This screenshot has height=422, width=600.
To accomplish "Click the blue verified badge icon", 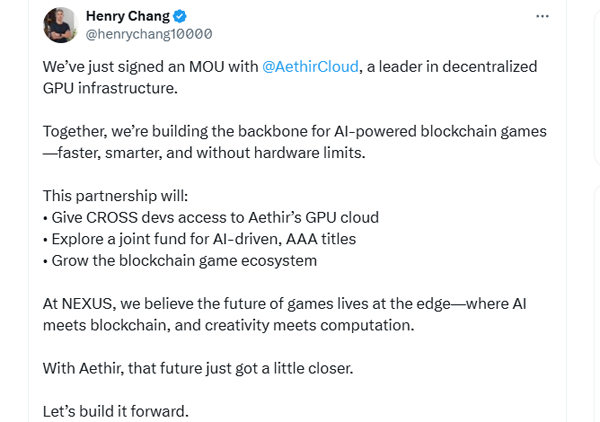I will (x=181, y=16).
